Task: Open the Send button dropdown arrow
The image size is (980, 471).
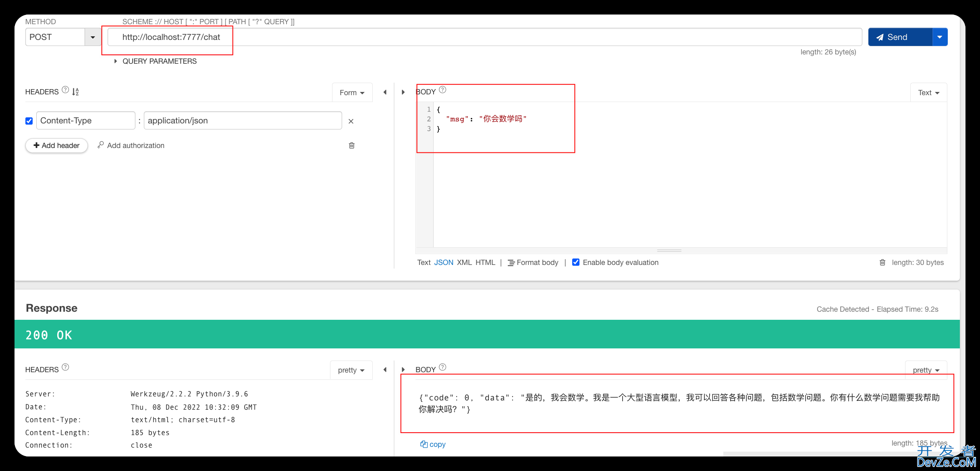Action: point(940,37)
